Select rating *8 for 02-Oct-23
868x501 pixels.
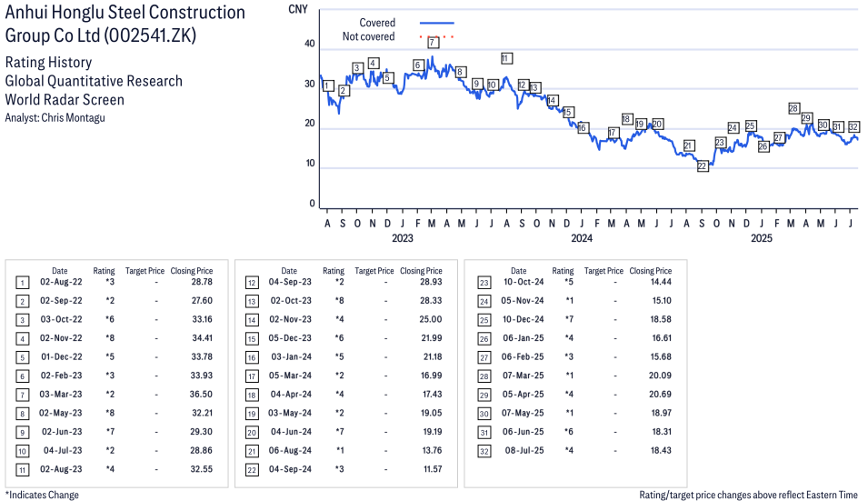[x=339, y=301]
